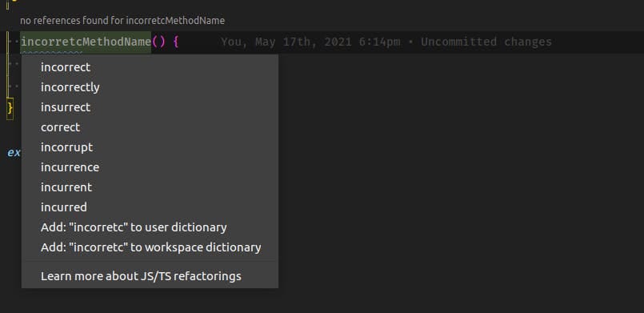Image resolution: width=644 pixels, height=313 pixels.
Task: Click the highlighted incorretcMethodName identifier
Action: pyautogui.click(x=86, y=42)
